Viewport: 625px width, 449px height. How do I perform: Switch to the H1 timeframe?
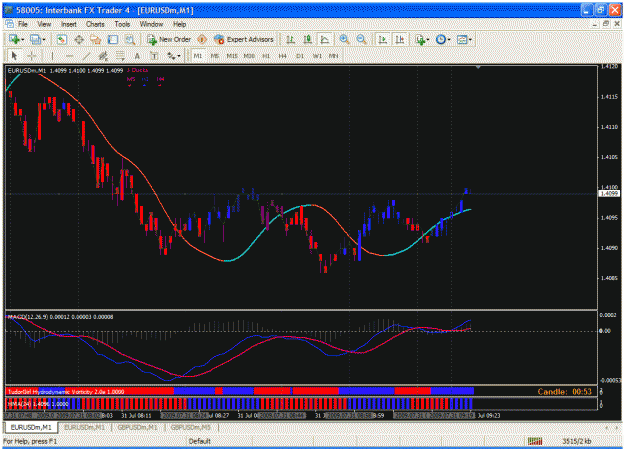click(266, 56)
